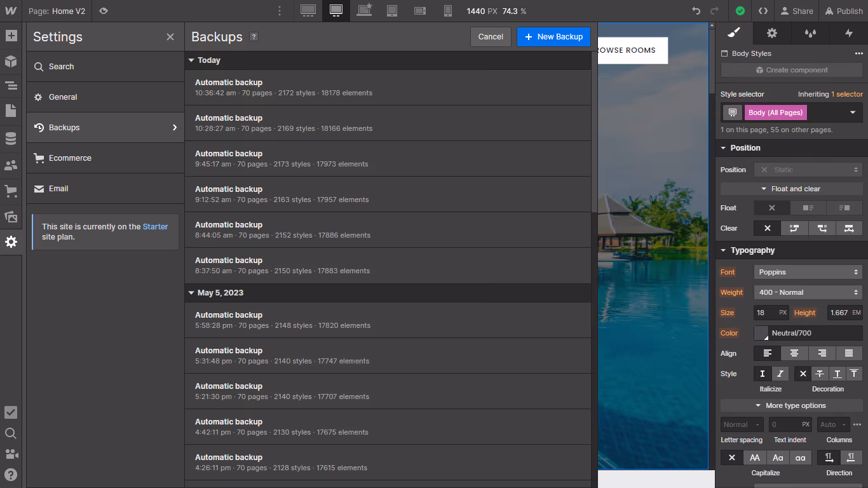Toggle the preview eye icon
This screenshot has height=488, width=868.
(104, 11)
